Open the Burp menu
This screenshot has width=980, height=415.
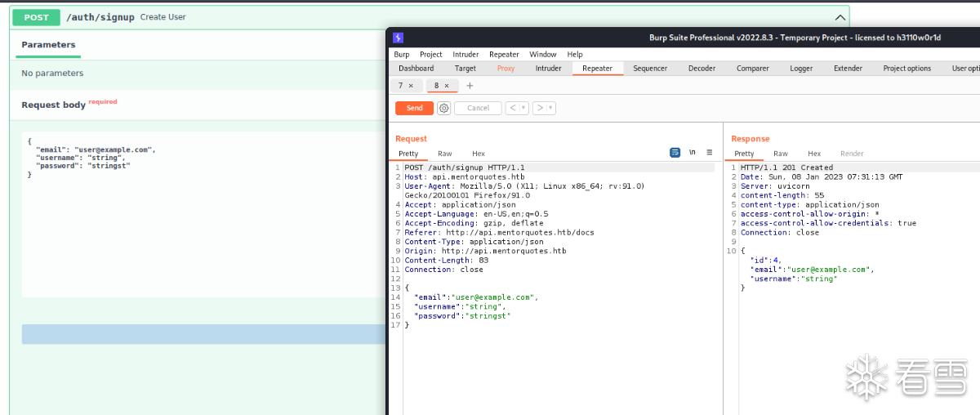(x=402, y=55)
